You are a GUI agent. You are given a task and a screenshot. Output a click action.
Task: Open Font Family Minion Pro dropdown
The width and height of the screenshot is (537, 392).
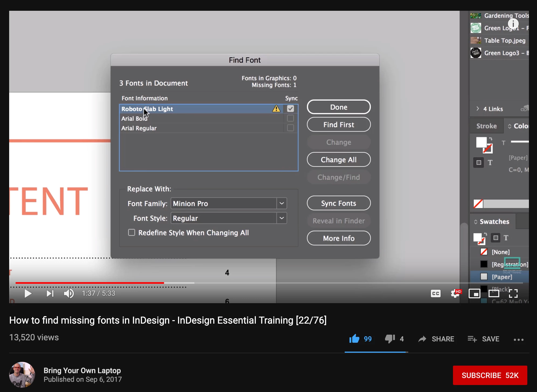point(282,204)
